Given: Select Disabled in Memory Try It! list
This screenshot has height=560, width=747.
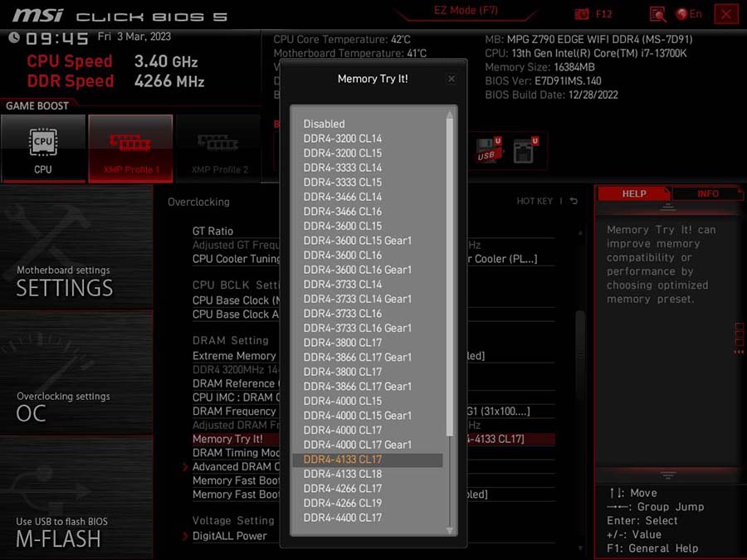Looking at the screenshot, I should pyautogui.click(x=324, y=124).
